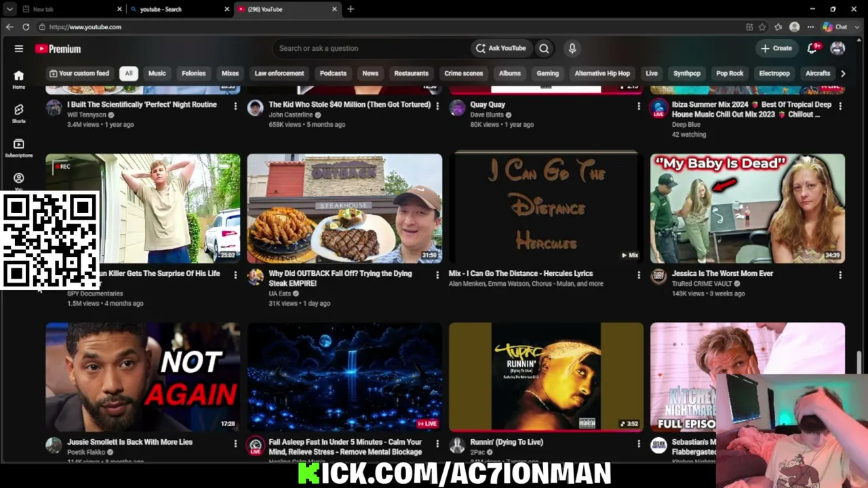Select the Alternative Hip Hop chip

(x=602, y=73)
